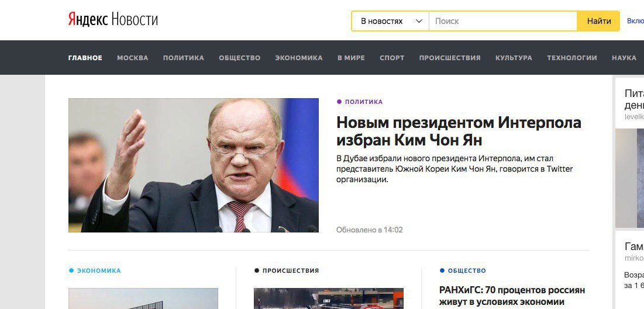Click the Яндекс Новости logo
Viewport: 644px width, 309px height.
(x=113, y=19)
